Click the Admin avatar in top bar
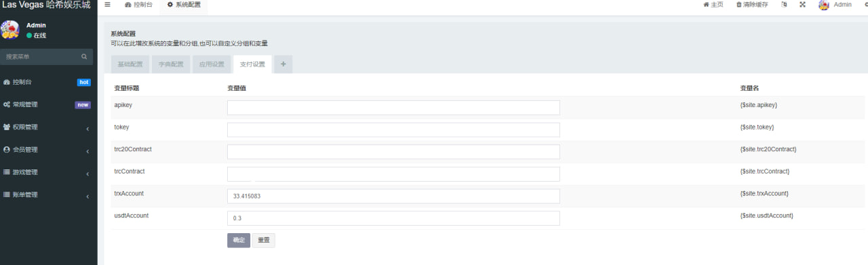The width and height of the screenshot is (868, 265). pos(824,5)
